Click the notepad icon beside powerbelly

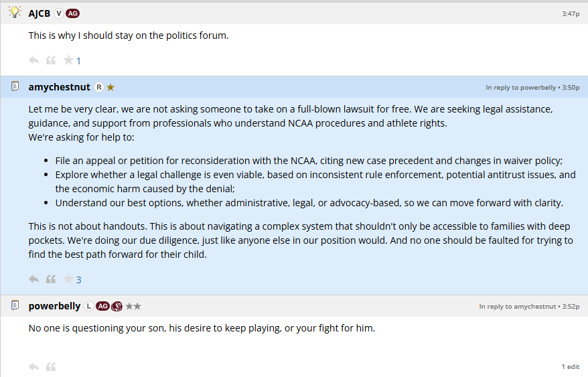tap(15, 305)
